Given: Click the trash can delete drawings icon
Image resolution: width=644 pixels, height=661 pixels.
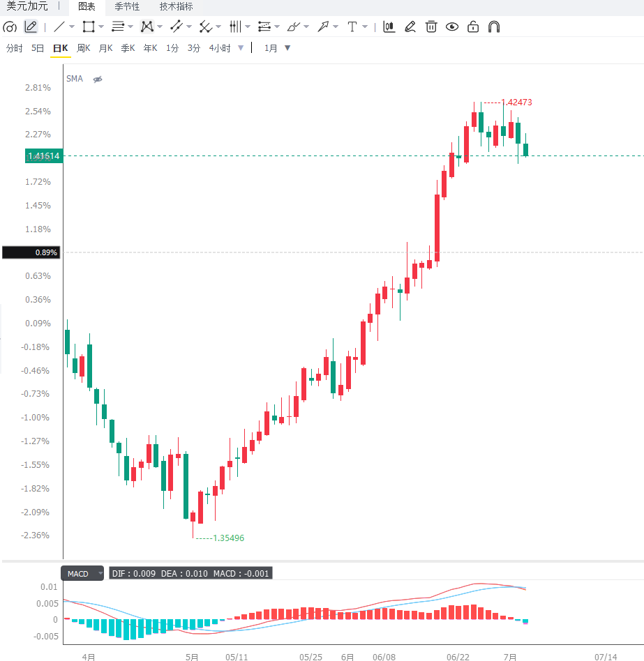Looking at the screenshot, I should [x=431, y=27].
